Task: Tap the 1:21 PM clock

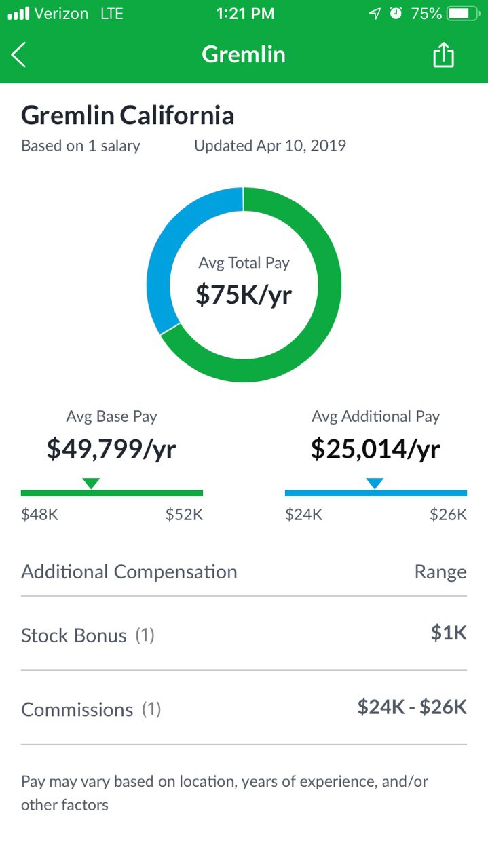Action: (x=246, y=14)
